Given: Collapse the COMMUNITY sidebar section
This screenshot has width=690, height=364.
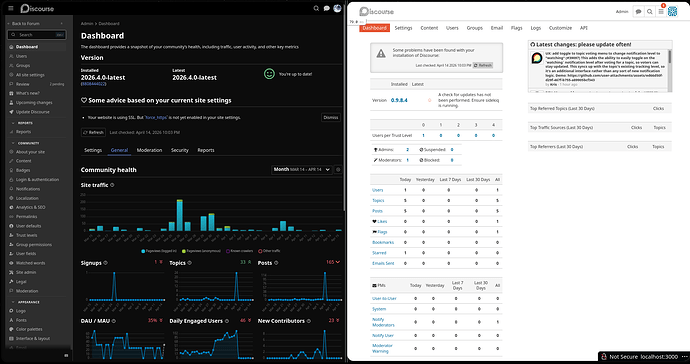Looking at the screenshot, I should [x=26, y=143].
